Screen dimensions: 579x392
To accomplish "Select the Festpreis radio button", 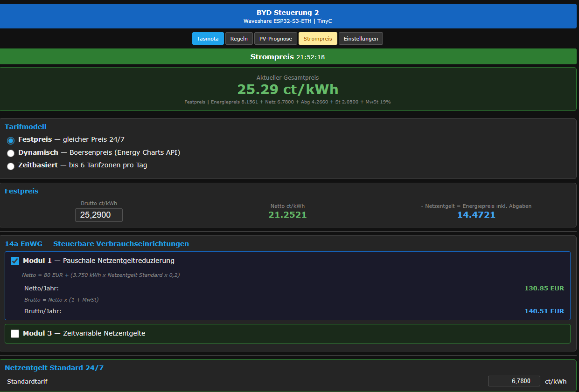I will click(11, 140).
